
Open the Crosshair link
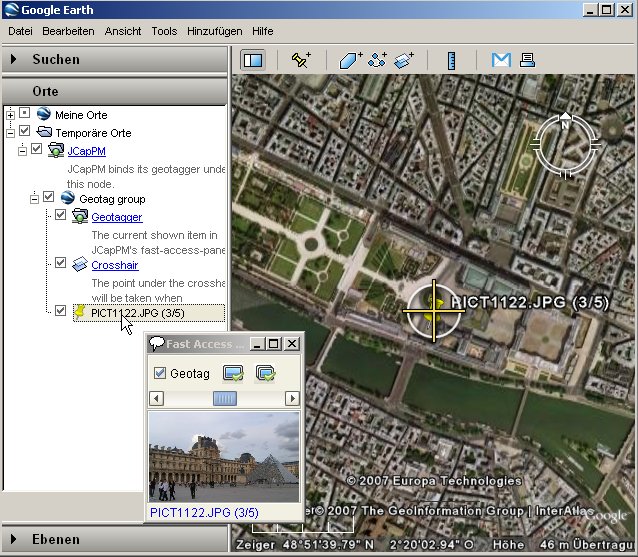pyautogui.click(x=115, y=265)
